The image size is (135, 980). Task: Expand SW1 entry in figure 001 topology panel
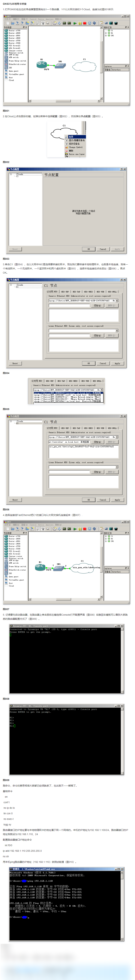coord(106,35)
